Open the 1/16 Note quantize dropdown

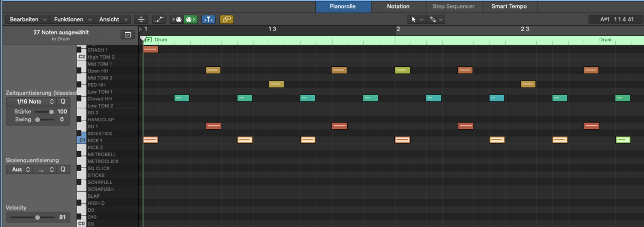(x=30, y=102)
